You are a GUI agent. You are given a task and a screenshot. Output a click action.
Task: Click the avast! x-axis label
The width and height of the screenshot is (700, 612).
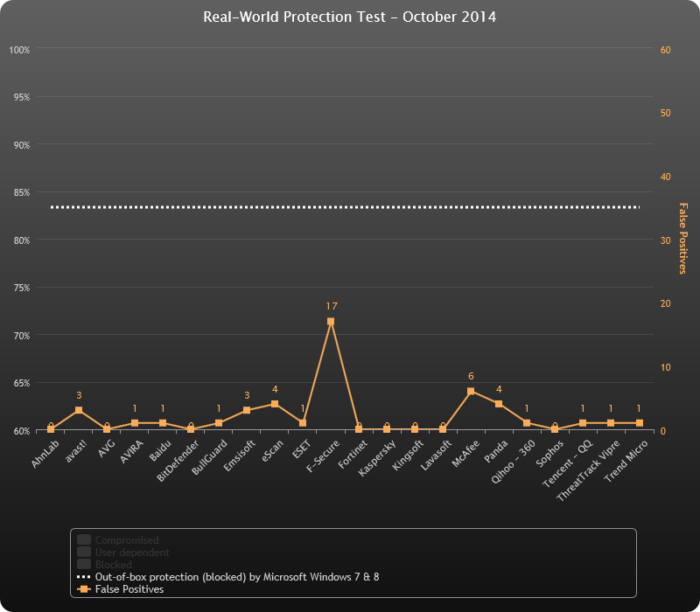pyautogui.click(x=75, y=451)
